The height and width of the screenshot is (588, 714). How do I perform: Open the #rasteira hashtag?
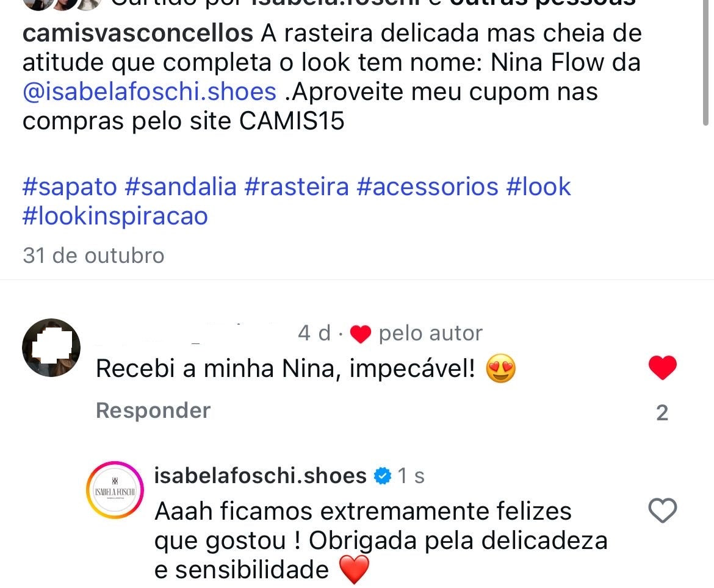pos(297,187)
